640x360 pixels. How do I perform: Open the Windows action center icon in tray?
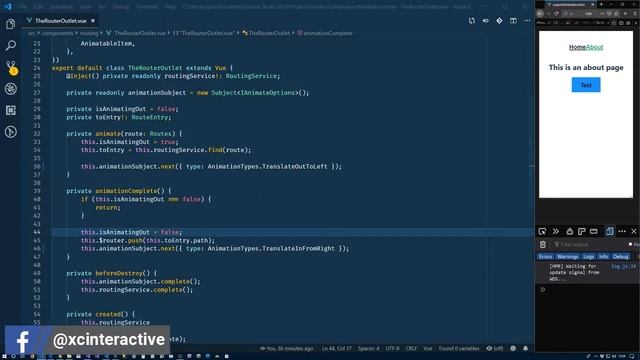[x=632, y=356]
